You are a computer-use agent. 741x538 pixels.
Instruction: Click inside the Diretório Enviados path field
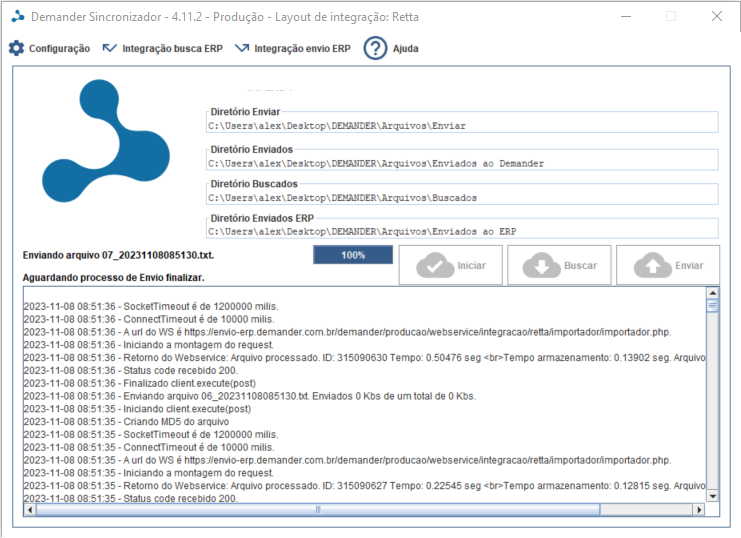pyautogui.click(x=462, y=162)
